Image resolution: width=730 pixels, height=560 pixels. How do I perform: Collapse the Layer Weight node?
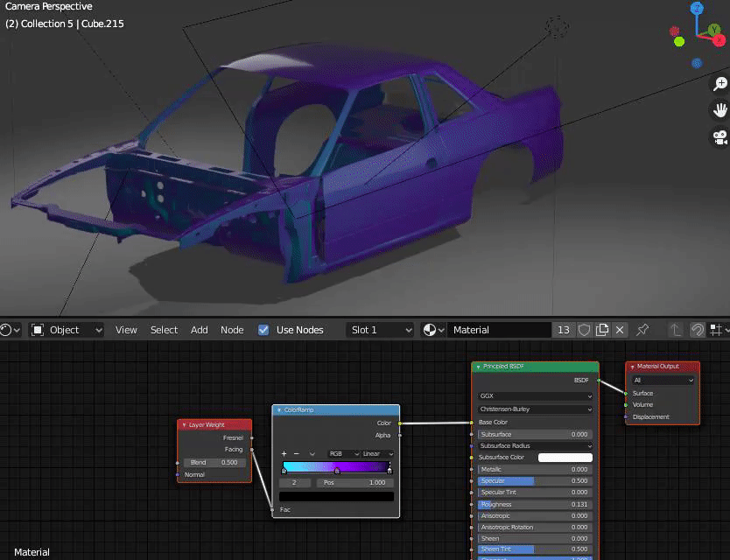pyautogui.click(x=183, y=425)
